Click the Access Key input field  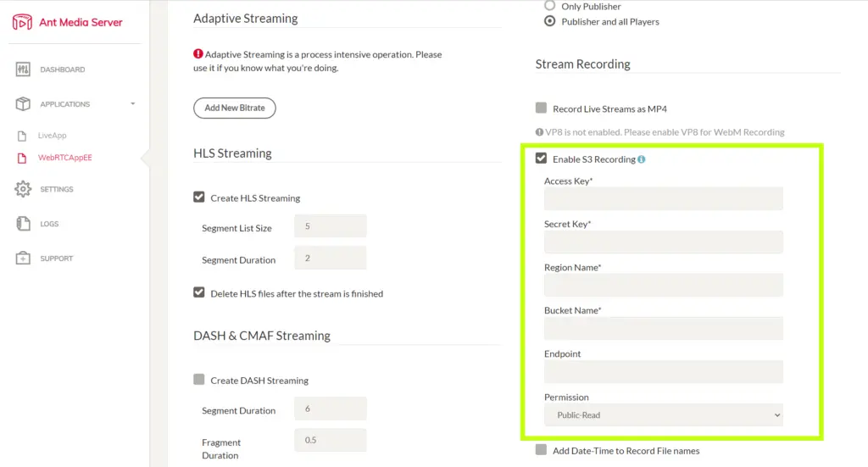pyautogui.click(x=663, y=198)
